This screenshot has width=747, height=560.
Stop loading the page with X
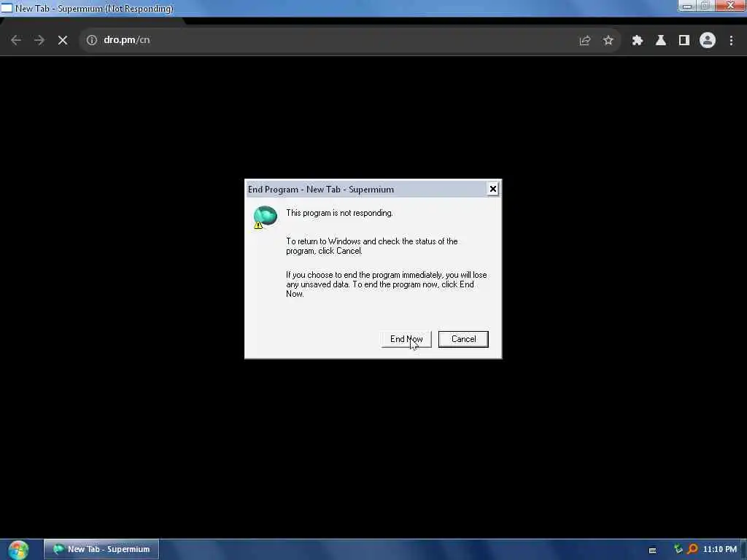coord(63,41)
